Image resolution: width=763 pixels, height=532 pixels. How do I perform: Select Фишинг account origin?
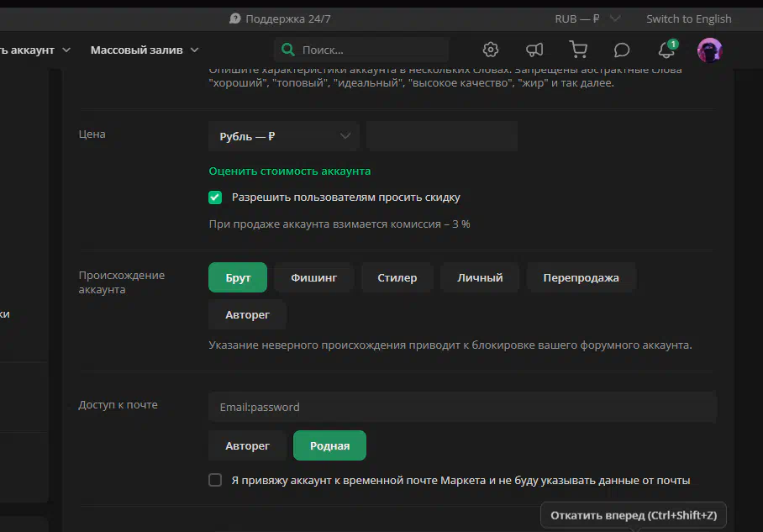click(314, 277)
